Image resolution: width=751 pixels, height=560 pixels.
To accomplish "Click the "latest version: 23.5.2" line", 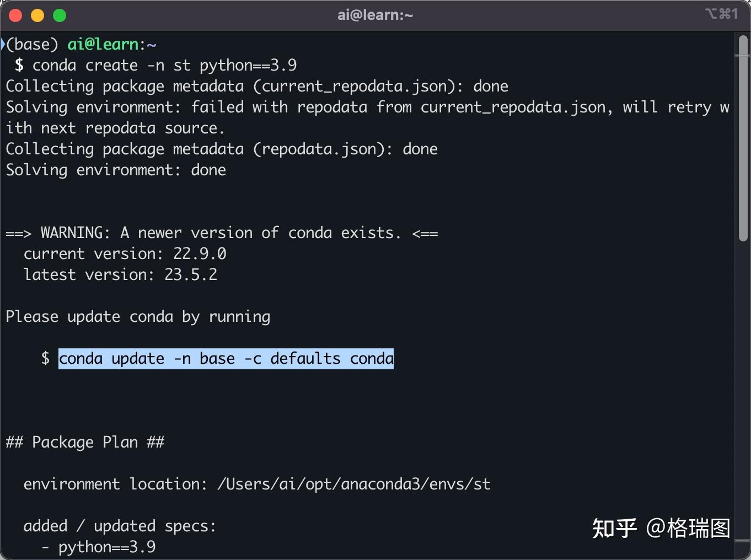I will [120, 275].
